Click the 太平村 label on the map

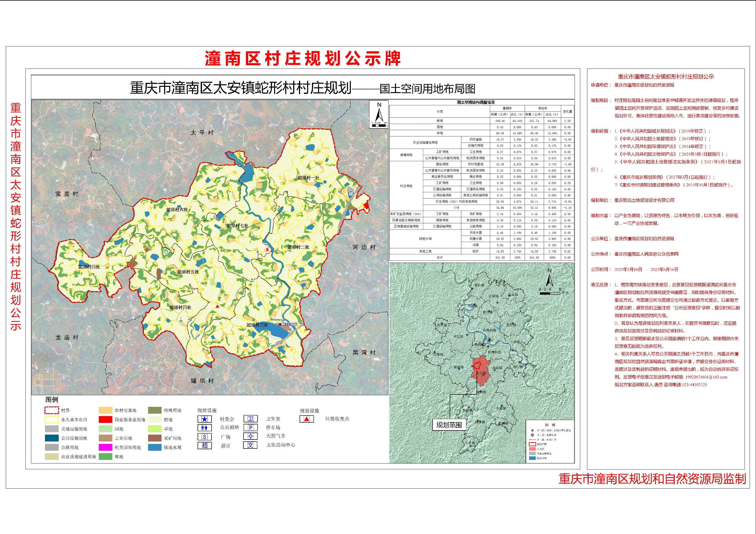(x=202, y=132)
